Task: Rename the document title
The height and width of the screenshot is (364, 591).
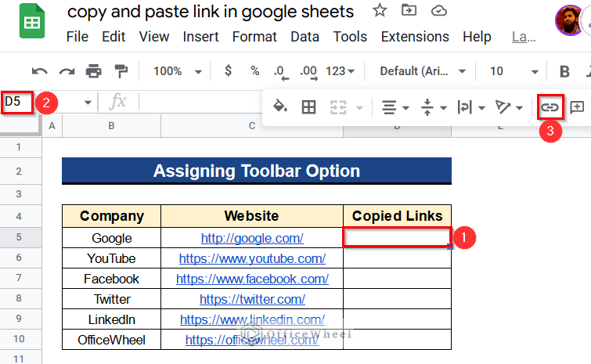Action: click(x=211, y=12)
